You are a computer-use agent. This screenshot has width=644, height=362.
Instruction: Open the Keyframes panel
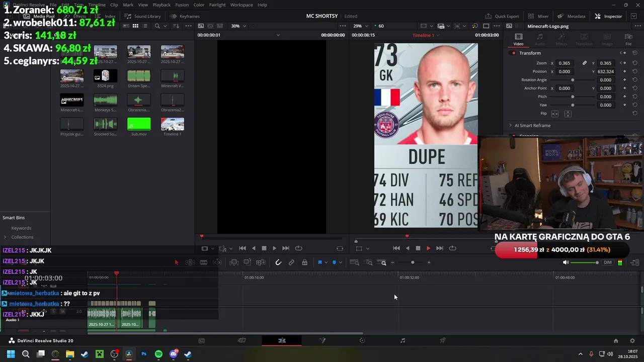185,16
